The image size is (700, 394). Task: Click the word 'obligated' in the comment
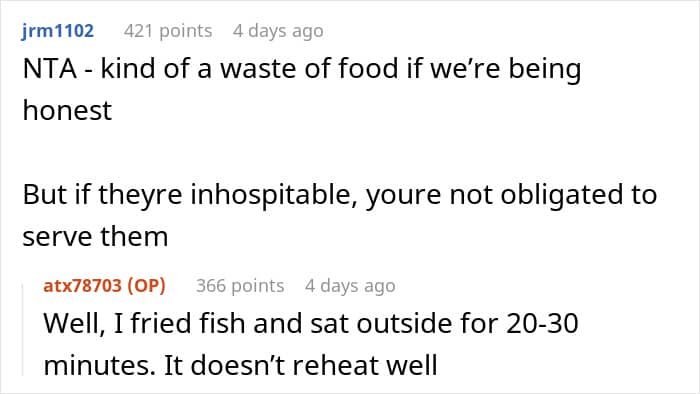(x=557, y=195)
